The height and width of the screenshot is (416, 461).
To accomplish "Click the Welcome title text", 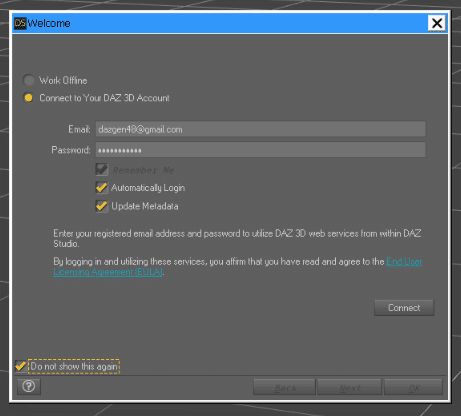I will (x=49, y=23).
